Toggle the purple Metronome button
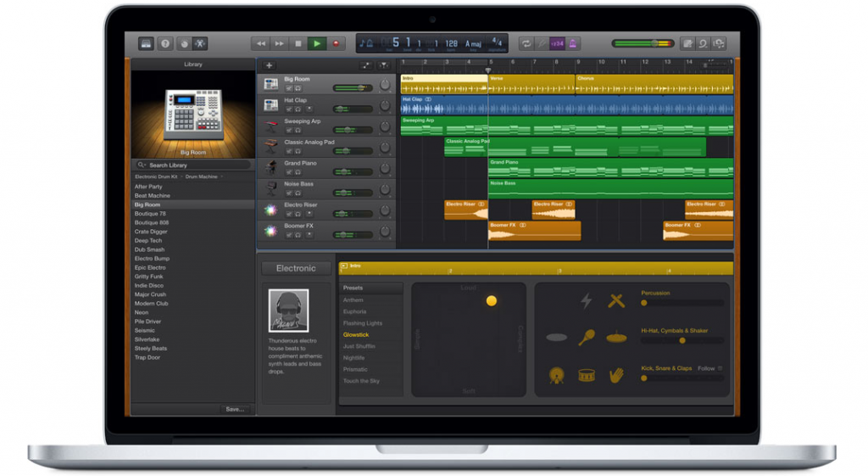The image size is (868, 476). click(x=572, y=43)
